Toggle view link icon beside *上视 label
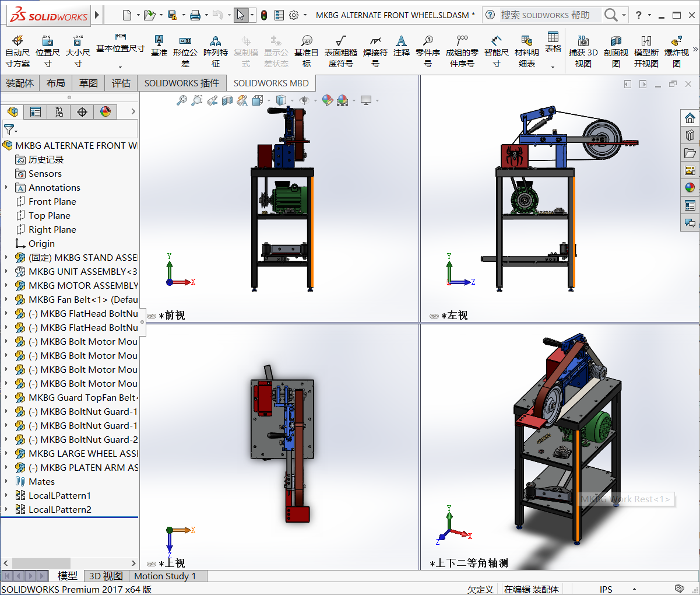Screen dimensions: 700x595 point(152,564)
